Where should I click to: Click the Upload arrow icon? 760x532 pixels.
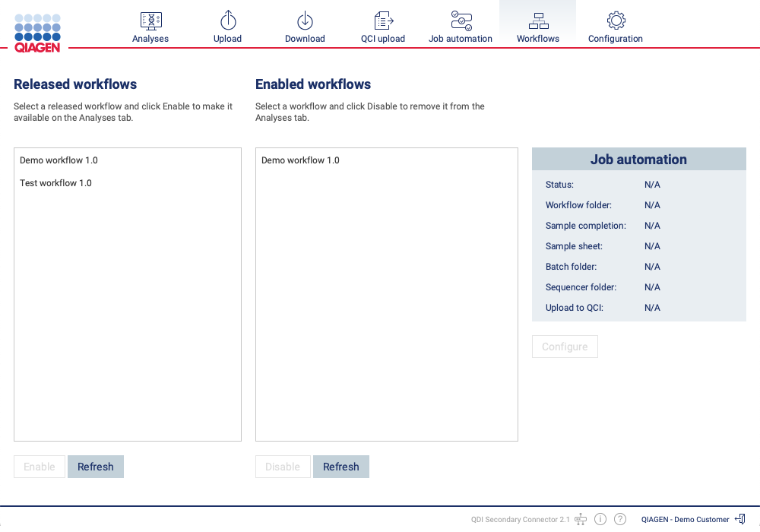point(227,21)
